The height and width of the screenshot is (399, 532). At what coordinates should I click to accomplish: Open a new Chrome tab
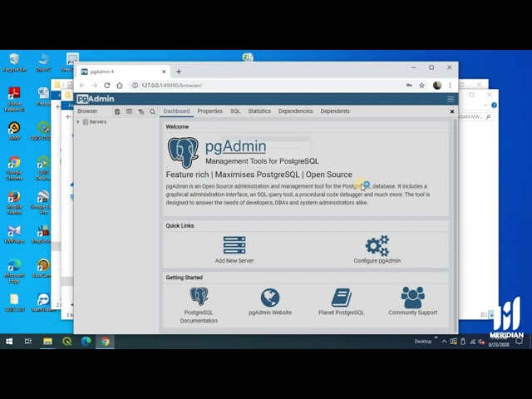coord(179,71)
